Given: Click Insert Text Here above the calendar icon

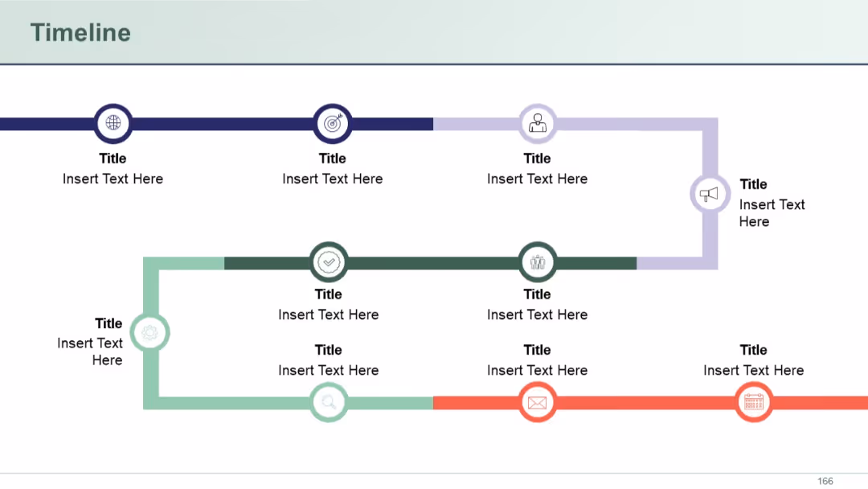Looking at the screenshot, I should [x=753, y=371].
